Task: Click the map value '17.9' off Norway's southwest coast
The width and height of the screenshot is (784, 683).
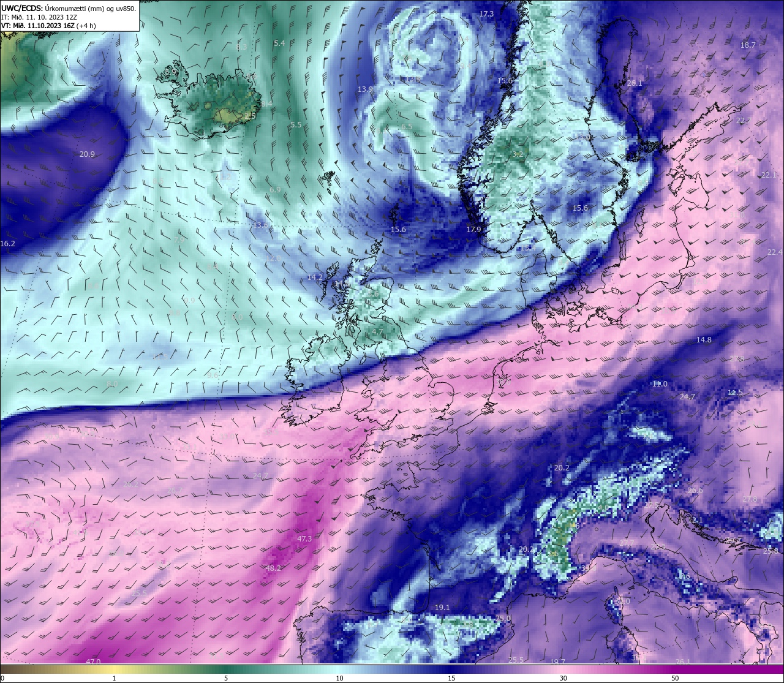Action: tap(473, 229)
